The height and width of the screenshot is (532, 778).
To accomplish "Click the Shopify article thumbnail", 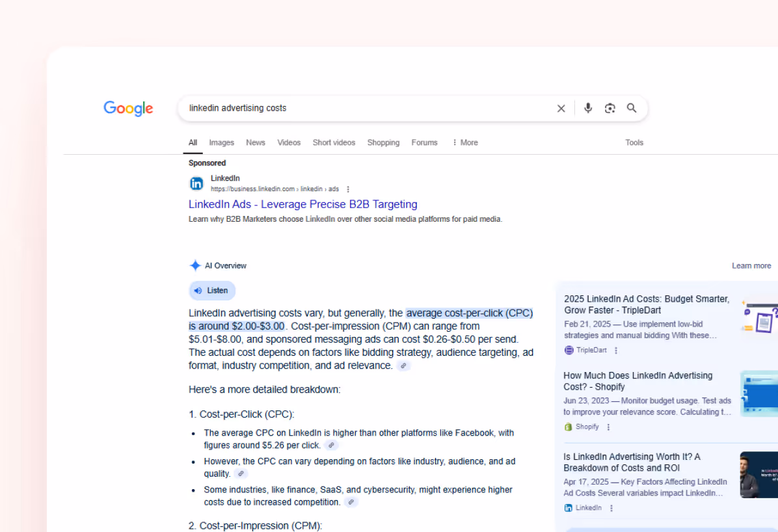I will [x=759, y=393].
